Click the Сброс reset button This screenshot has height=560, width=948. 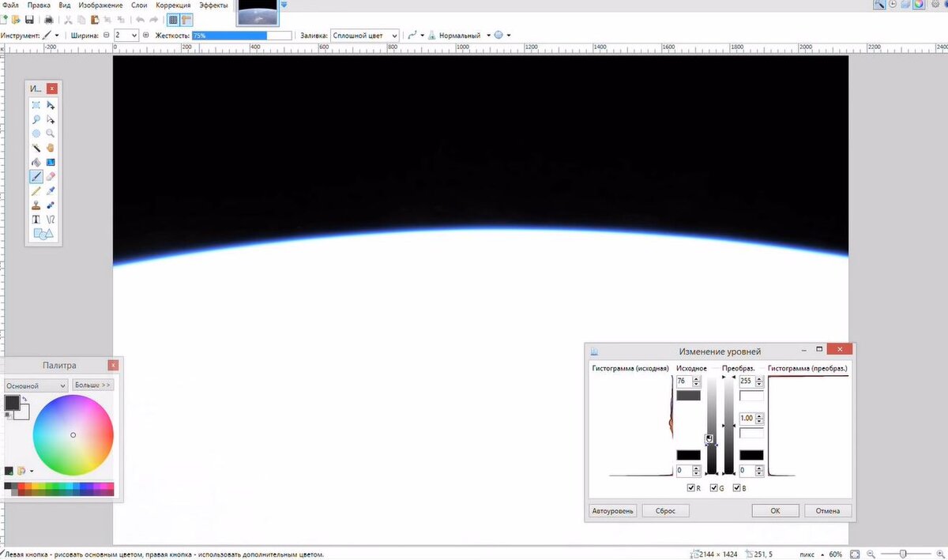(665, 511)
